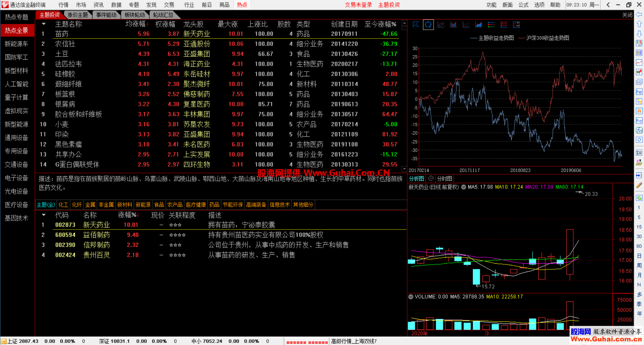Switch to 分时图 tab
The height and width of the screenshot is (345, 644).
click(444, 179)
